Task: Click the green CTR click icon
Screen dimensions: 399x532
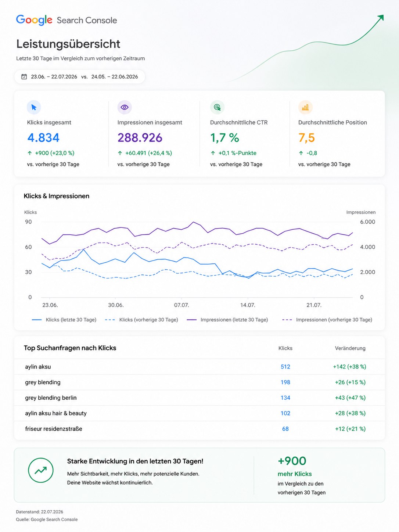Action: point(217,107)
